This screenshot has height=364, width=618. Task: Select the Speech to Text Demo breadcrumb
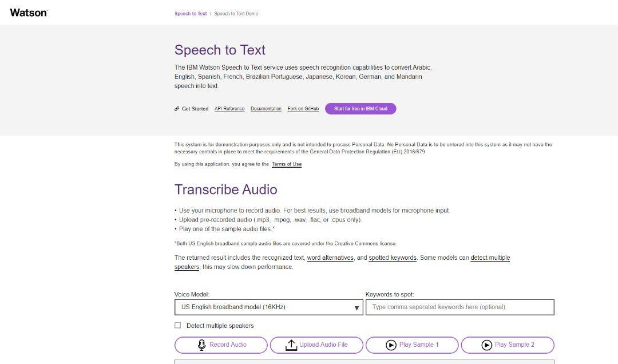coord(236,13)
